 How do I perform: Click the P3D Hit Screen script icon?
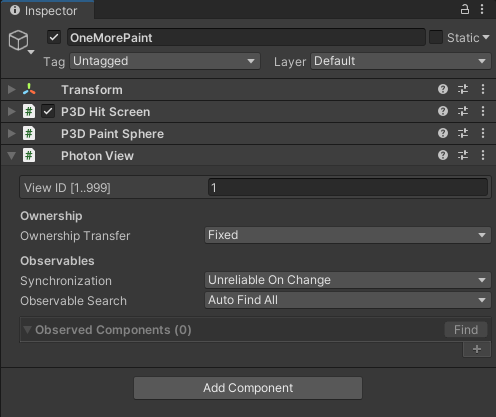pyautogui.click(x=29, y=111)
